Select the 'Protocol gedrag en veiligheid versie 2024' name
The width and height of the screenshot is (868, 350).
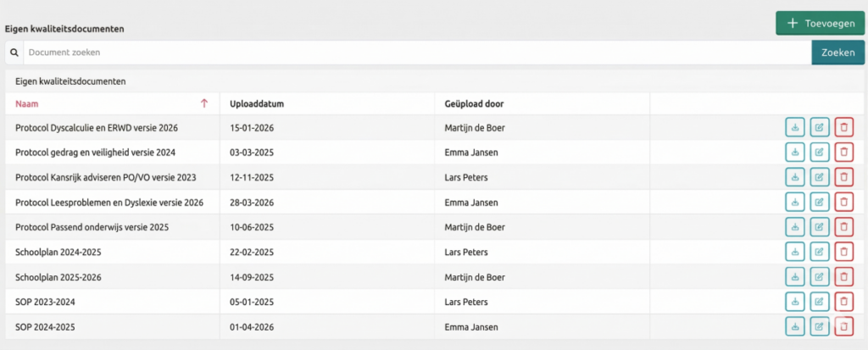(96, 153)
